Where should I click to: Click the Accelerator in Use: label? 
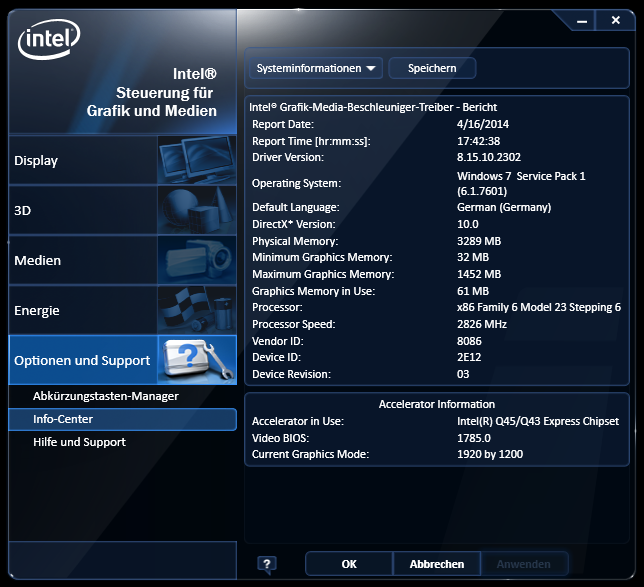click(298, 421)
